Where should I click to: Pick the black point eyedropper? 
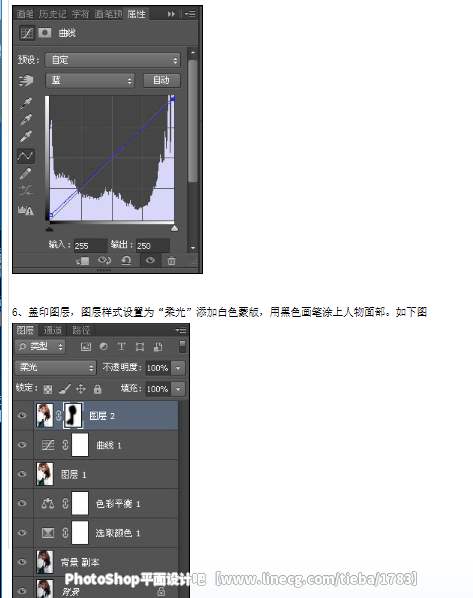pos(26,103)
